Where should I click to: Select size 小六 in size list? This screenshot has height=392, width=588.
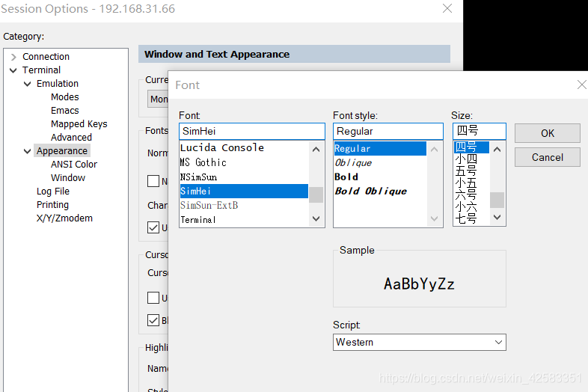[471, 206]
